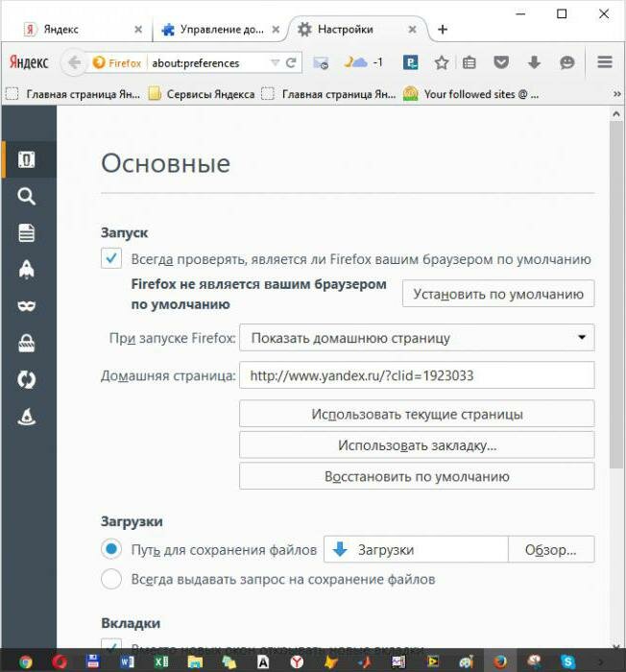Image resolution: width=626 pixels, height=672 pixels.
Task: Show more bookmarks via the » chevron
Action: pyautogui.click(x=617, y=94)
